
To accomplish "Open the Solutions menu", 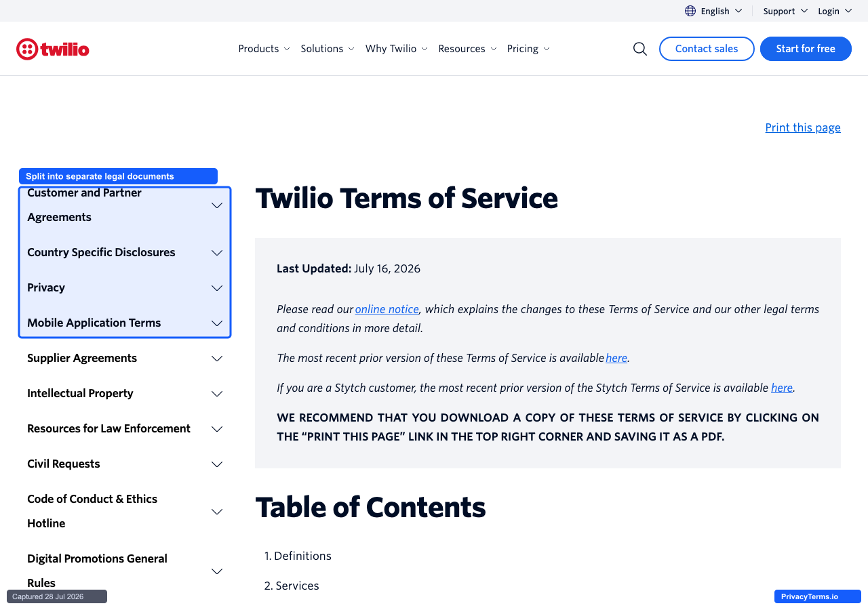I will [x=328, y=49].
